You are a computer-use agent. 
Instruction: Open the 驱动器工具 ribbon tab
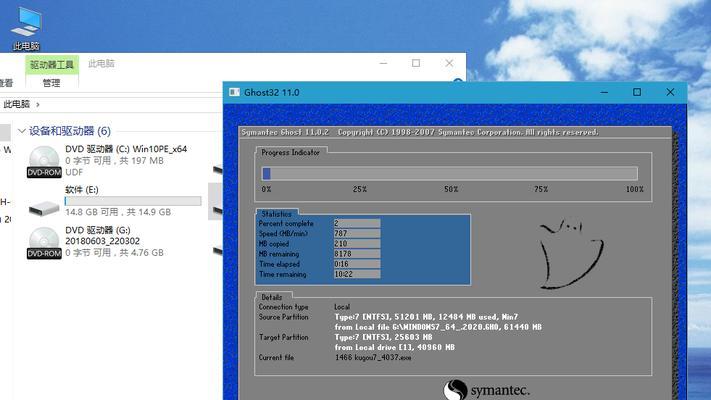pos(52,65)
